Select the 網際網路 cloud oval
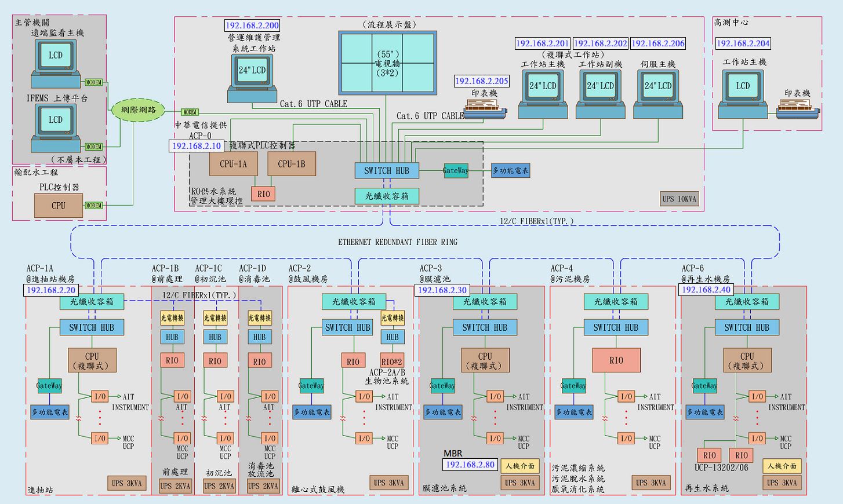Viewport: 843px width, 504px height. click(139, 109)
